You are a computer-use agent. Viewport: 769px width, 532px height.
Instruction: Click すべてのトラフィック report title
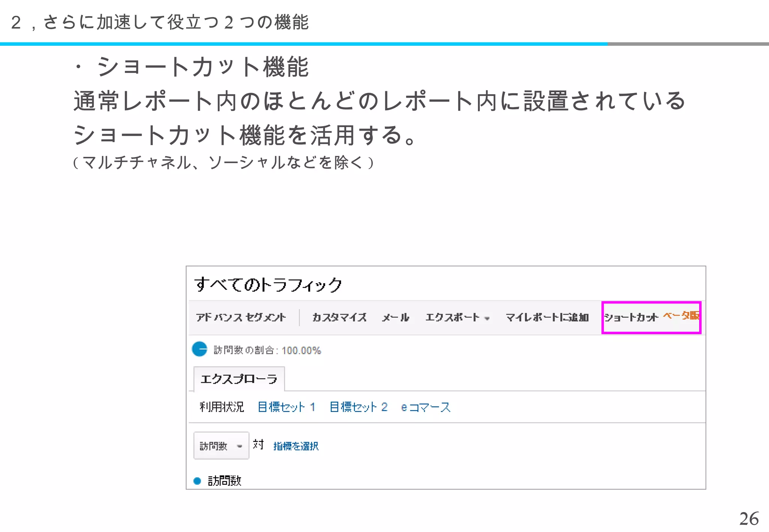pos(268,284)
